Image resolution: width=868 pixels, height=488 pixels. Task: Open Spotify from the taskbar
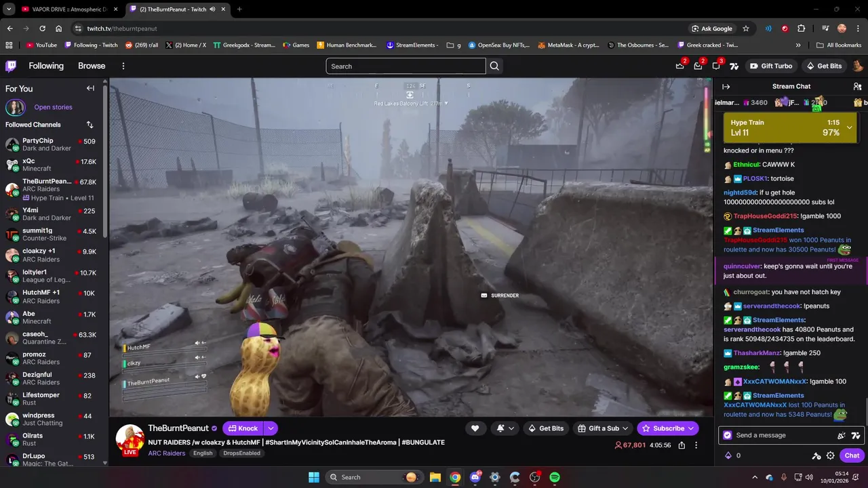555,477
